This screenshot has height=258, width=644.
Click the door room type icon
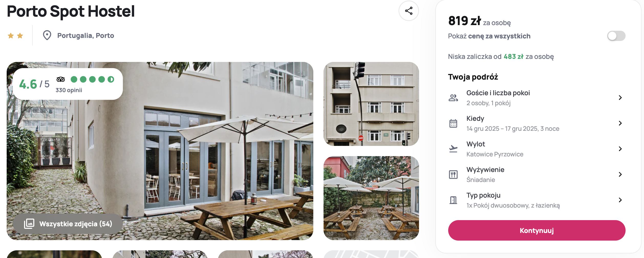coord(453,200)
